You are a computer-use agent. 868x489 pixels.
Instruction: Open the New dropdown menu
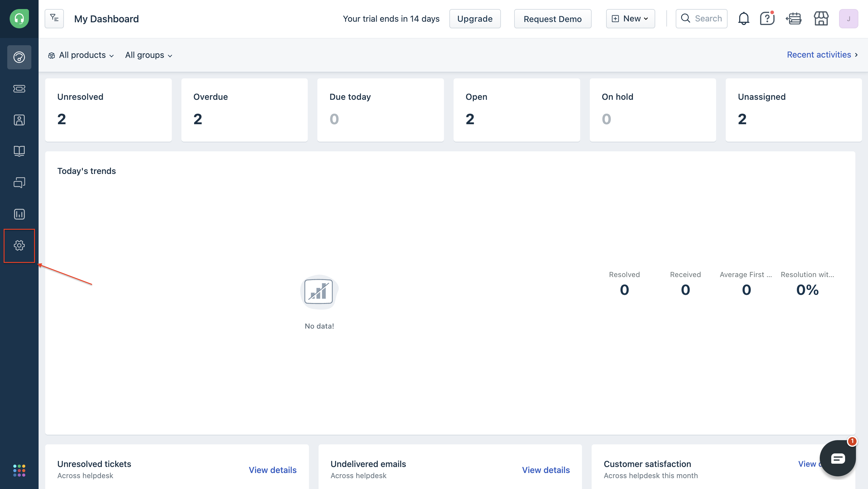pyautogui.click(x=630, y=18)
